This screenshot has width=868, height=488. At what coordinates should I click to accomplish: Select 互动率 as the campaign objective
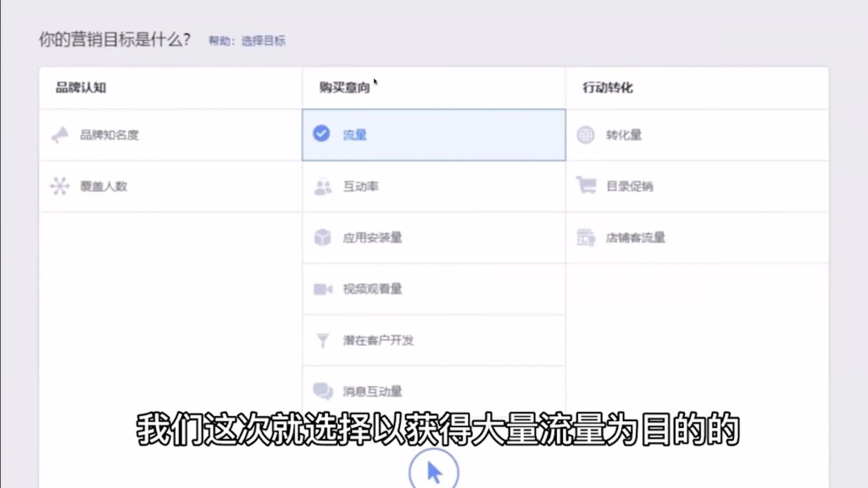click(356, 185)
